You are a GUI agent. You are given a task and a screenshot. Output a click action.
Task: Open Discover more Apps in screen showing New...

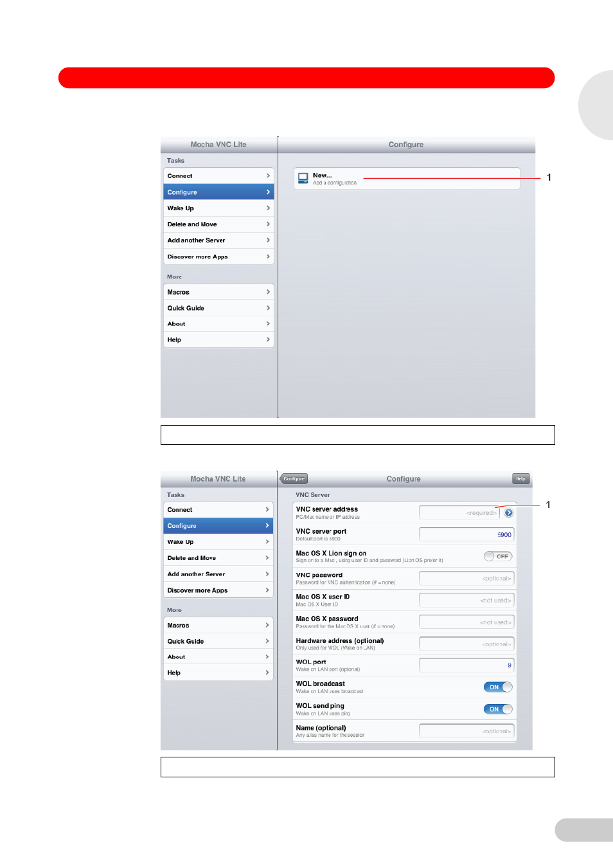pos(218,257)
